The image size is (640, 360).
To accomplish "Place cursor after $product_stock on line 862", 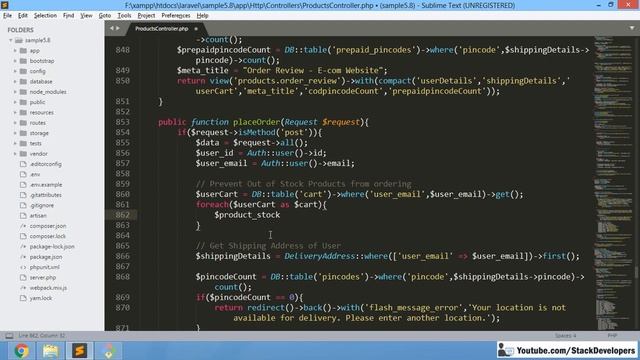I will pos(280,215).
